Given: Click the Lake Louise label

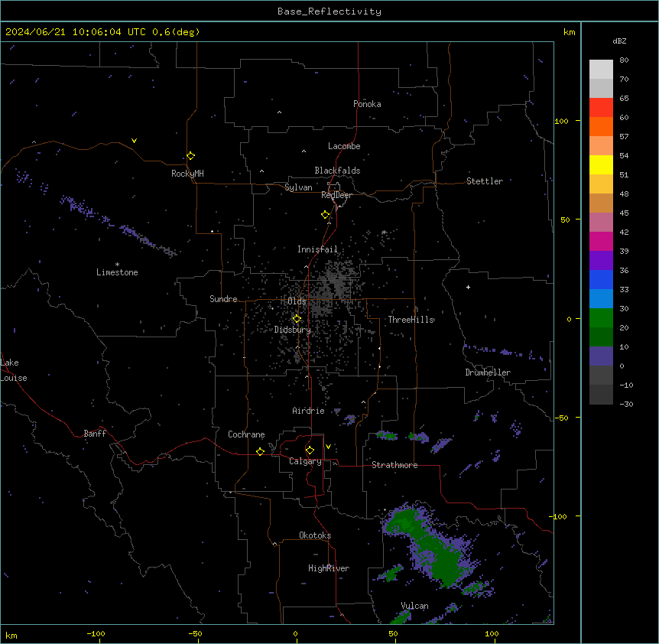Looking at the screenshot, I should tap(14, 370).
